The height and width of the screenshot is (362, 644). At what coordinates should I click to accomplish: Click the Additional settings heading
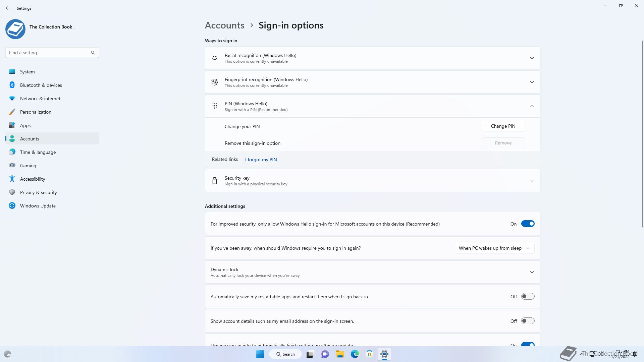click(225, 206)
